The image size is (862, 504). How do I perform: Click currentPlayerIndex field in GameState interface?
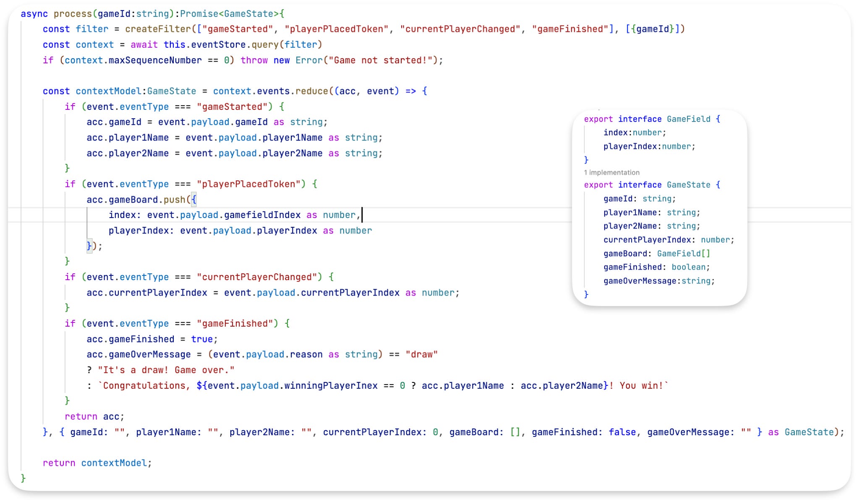pos(647,240)
